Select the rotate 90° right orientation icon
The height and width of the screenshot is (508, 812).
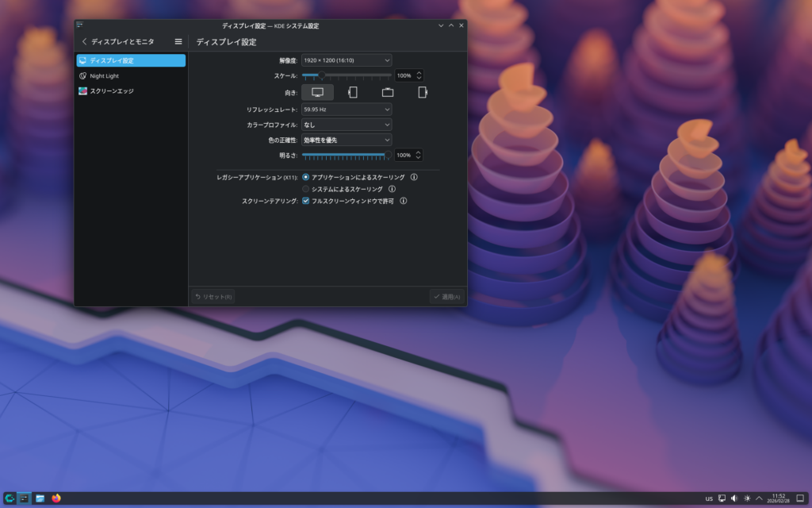pos(423,92)
